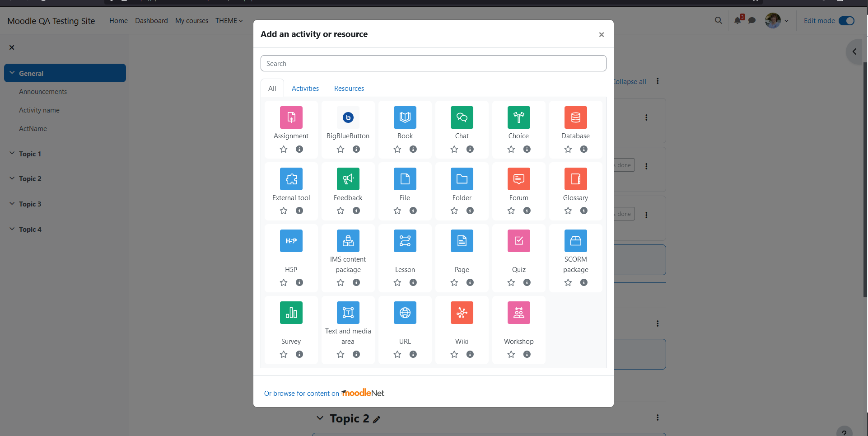
Task: Show info for the Quiz activity
Action: coord(527,282)
